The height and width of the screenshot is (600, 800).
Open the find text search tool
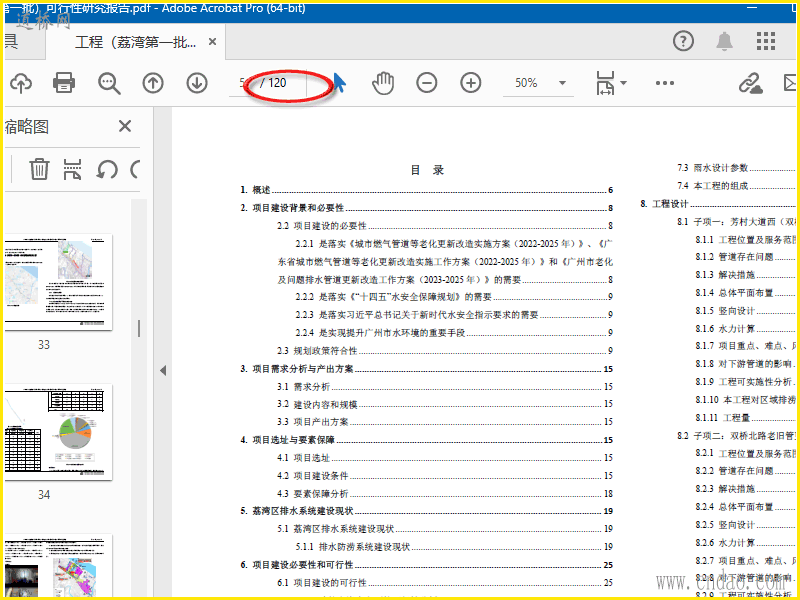[109, 83]
